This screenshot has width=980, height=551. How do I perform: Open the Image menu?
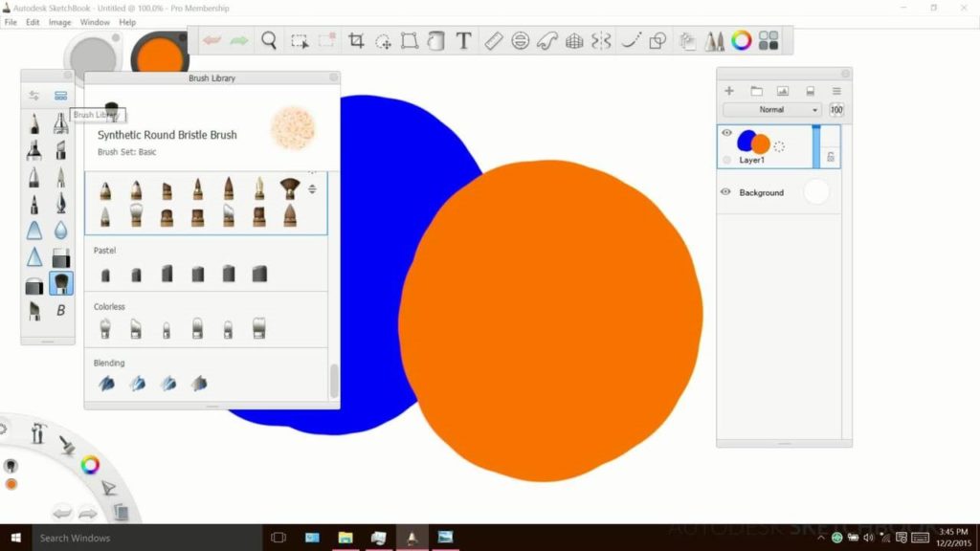60,22
